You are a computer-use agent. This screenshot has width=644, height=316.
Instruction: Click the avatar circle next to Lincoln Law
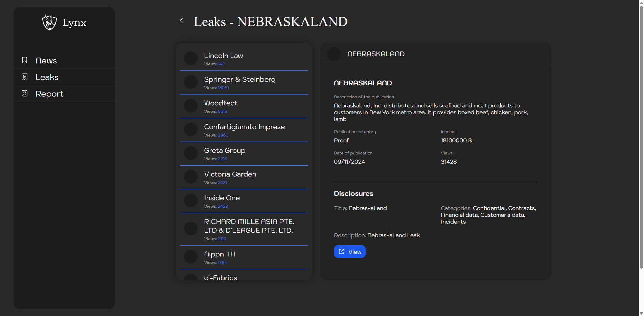tap(191, 58)
